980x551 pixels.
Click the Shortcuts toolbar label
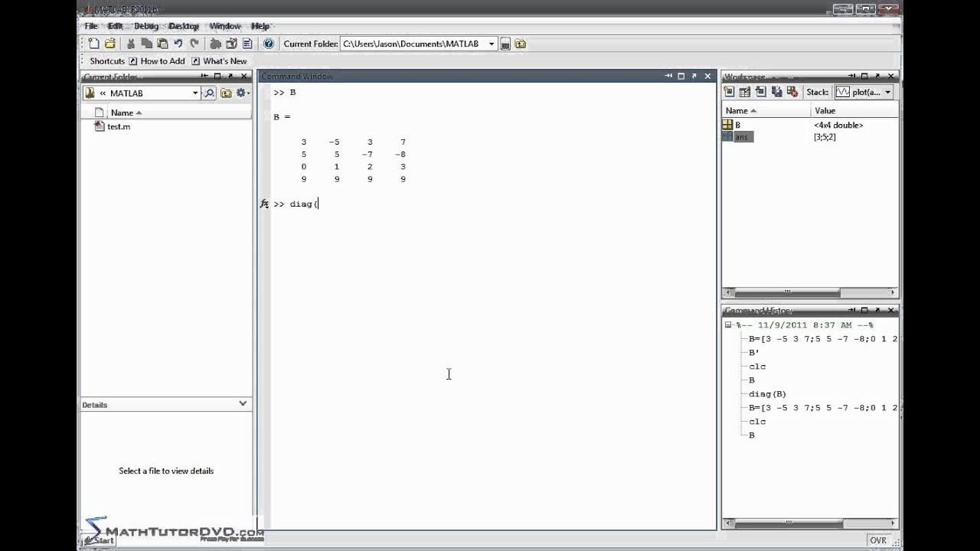click(107, 61)
